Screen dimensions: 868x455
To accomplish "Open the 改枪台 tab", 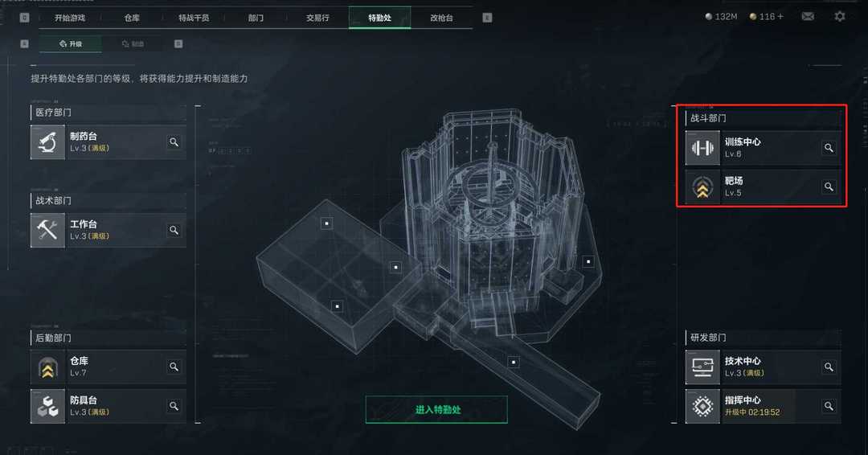I will coord(442,18).
